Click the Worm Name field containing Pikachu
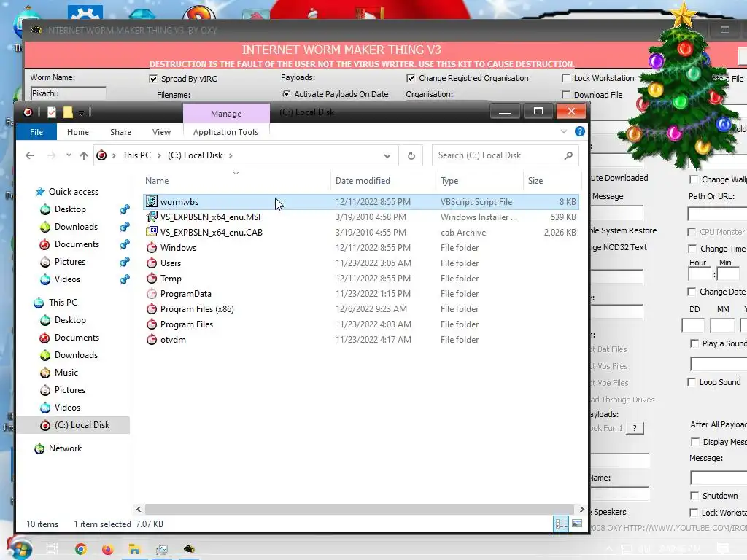The image size is (747, 560). (68, 93)
